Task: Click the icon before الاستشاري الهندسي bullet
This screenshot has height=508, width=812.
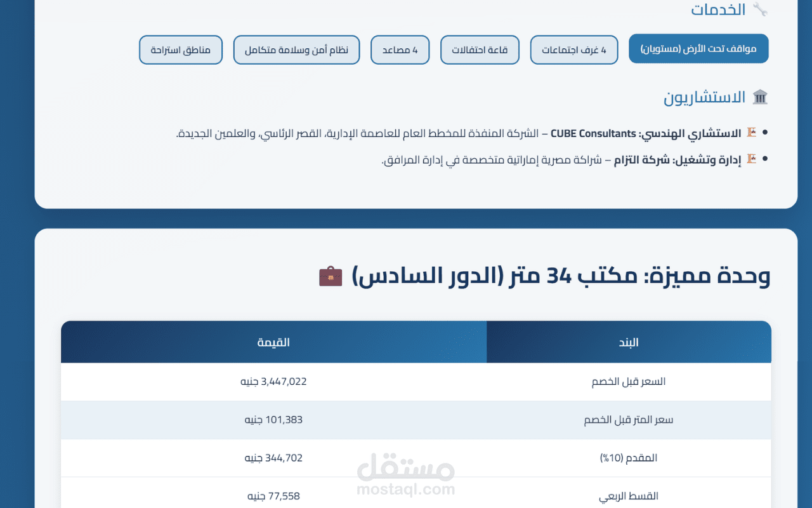Action: click(751, 133)
